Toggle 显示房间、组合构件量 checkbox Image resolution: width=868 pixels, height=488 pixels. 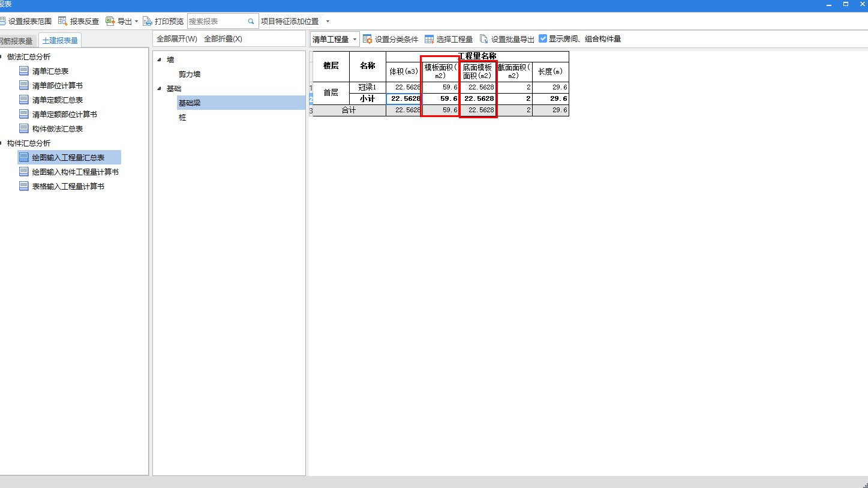click(x=543, y=39)
